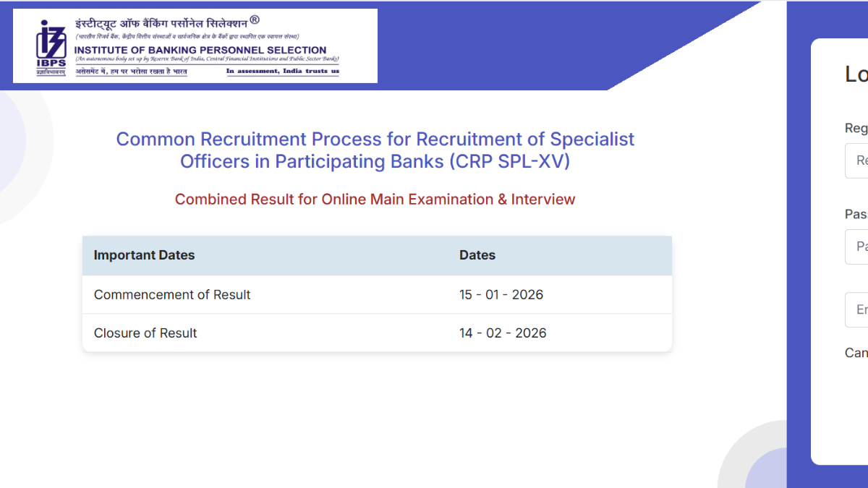The height and width of the screenshot is (488, 868).
Task: Click the Password field label
Action: (856, 214)
